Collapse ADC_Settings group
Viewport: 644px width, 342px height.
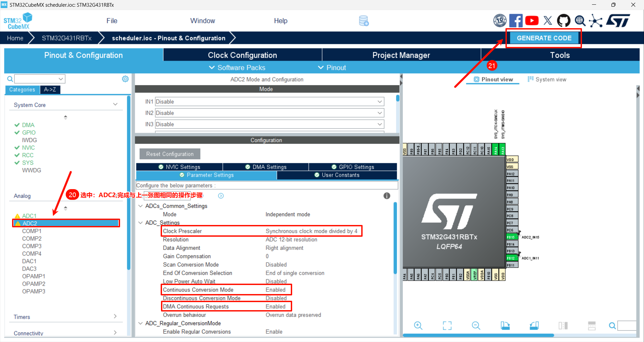[x=141, y=223]
